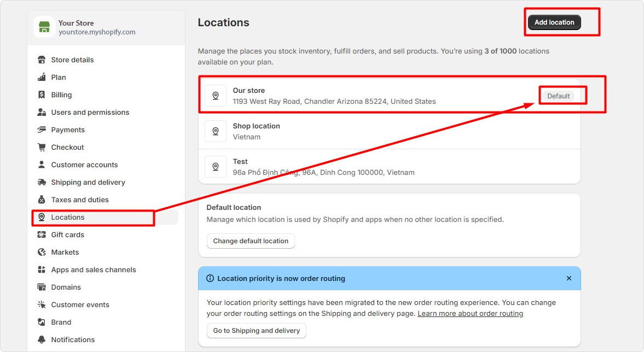
Task: Click the Store details shop icon
Action: [x=42, y=60]
